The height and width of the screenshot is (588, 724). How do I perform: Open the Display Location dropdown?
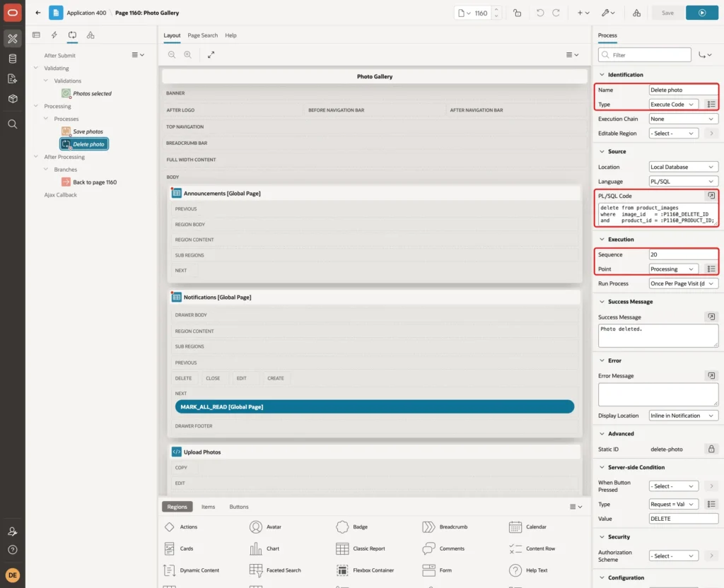(683, 416)
